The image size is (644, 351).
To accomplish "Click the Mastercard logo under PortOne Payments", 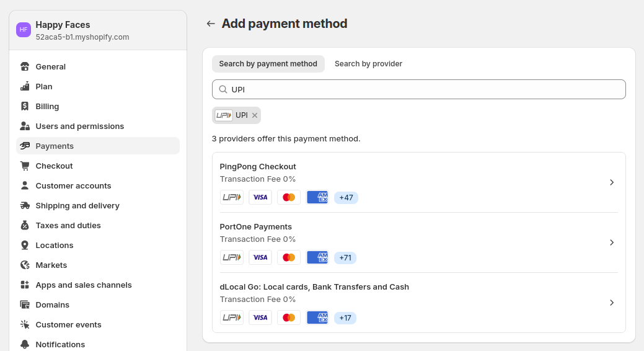I will (289, 258).
